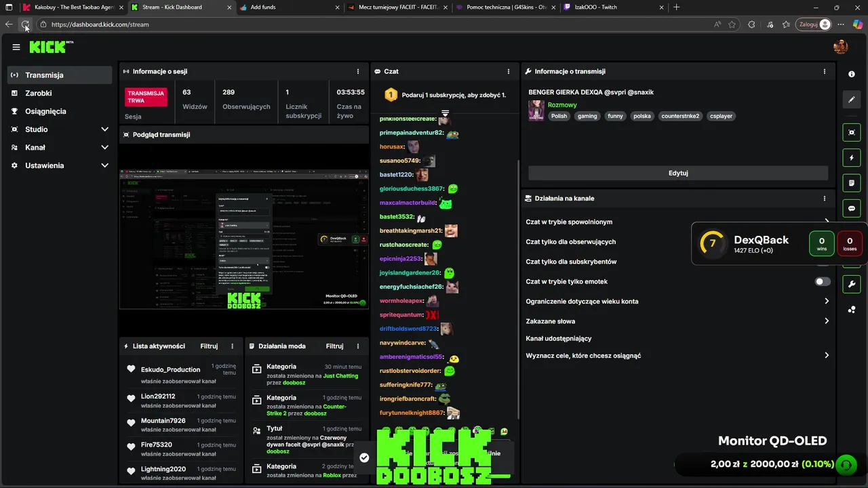Viewport: 868px width, 488px height.
Task: Click the Kanał udostępniający row
Action: pos(678,338)
